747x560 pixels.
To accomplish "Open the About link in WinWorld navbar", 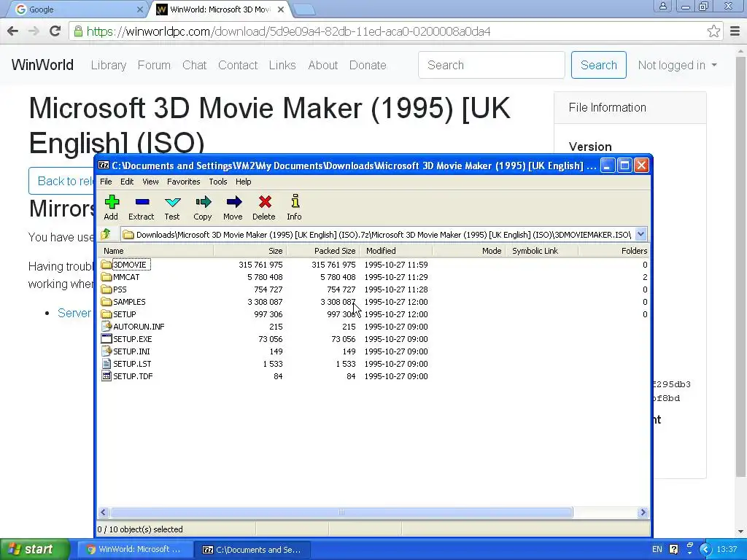I will [x=322, y=65].
